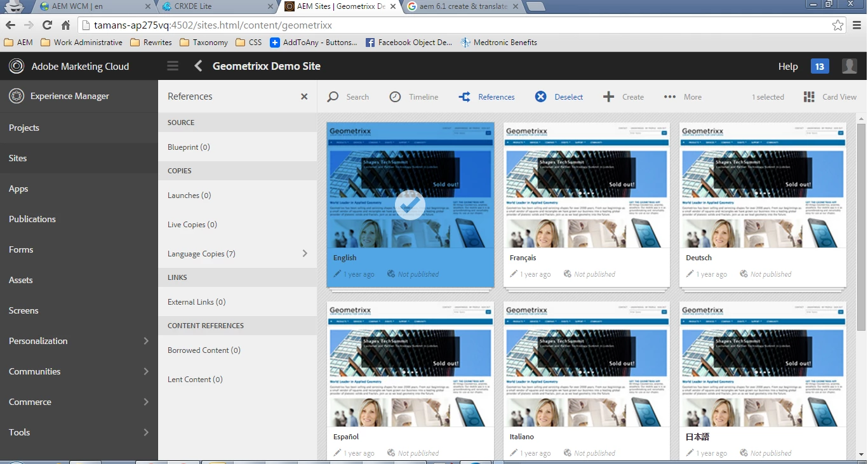Click the selection checkmark on the English card
Image resolution: width=868 pixels, height=464 pixels.
coord(410,204)
